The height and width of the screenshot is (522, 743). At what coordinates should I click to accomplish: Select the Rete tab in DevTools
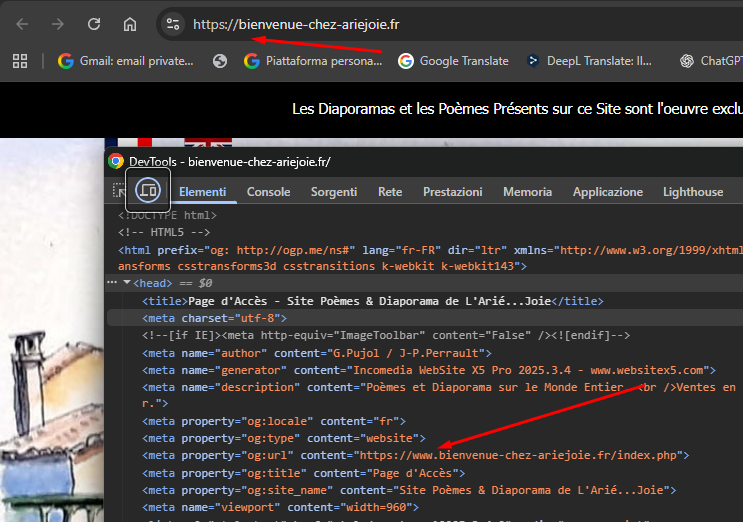(390, 192)
